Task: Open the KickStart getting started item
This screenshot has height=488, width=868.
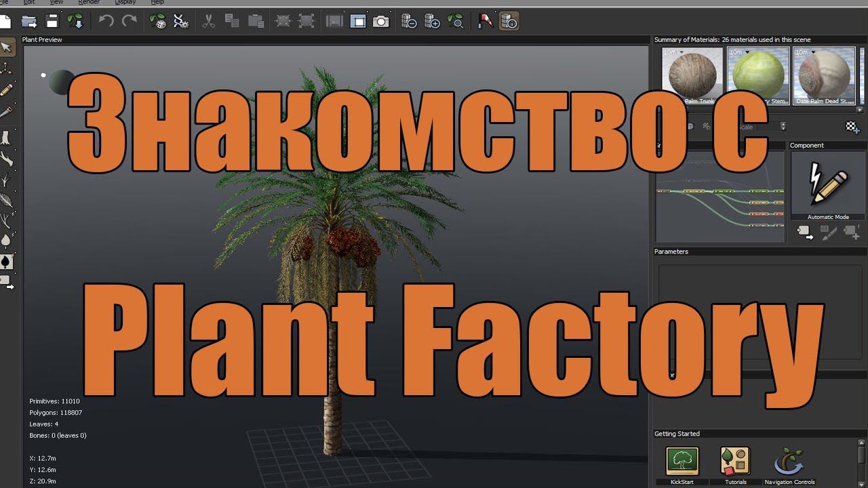Action: coord(682,465)
